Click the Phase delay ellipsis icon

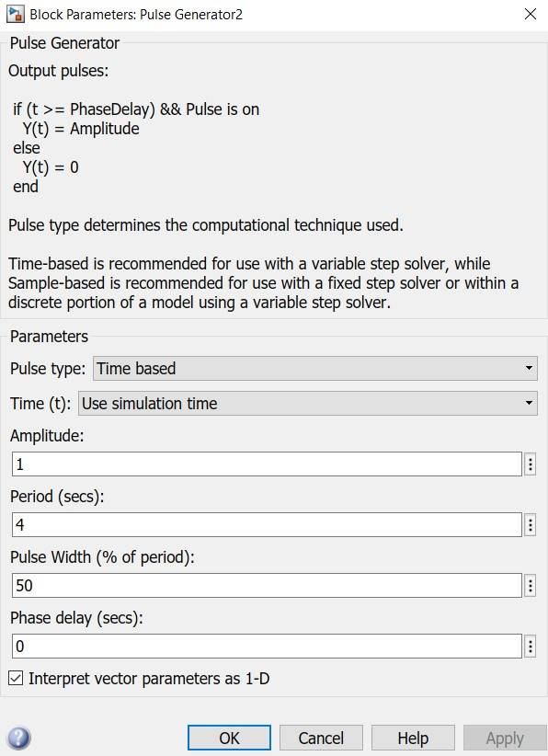(531, 646)
